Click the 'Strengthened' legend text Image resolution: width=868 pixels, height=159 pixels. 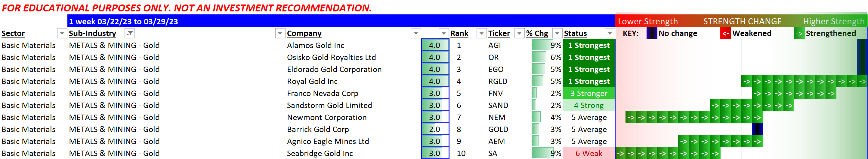tap(831, 33)
